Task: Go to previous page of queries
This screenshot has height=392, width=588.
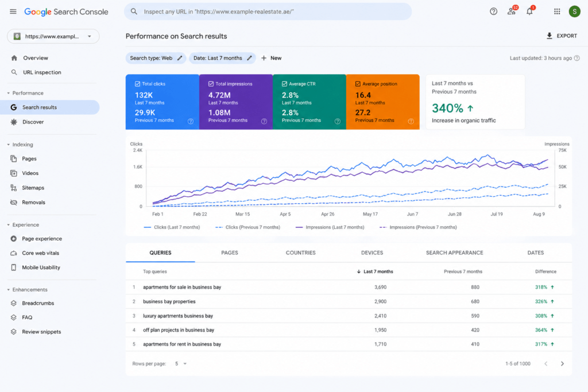Action: point(546,364)
